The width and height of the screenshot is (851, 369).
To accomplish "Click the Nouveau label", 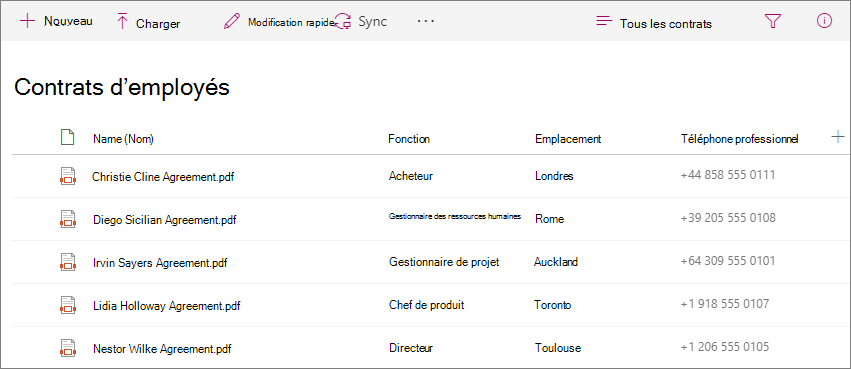I will coord(68,21).
